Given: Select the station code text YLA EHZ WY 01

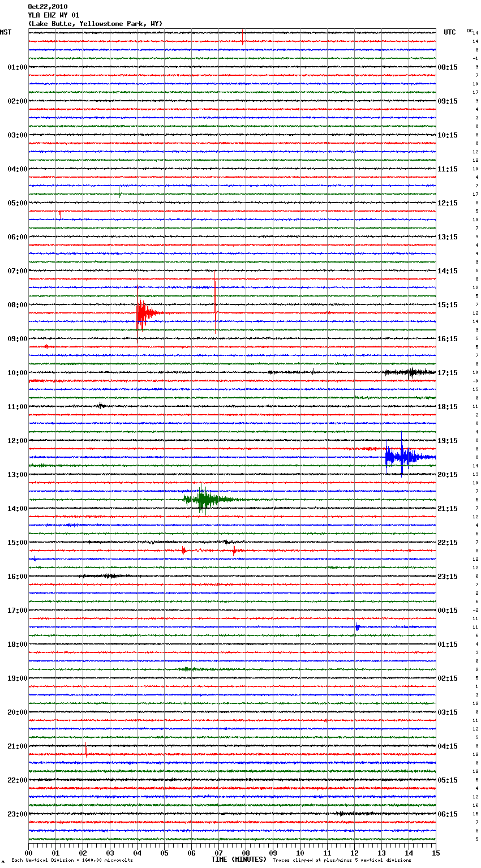Looking at the screenshot, I should (x=54, y=15).
